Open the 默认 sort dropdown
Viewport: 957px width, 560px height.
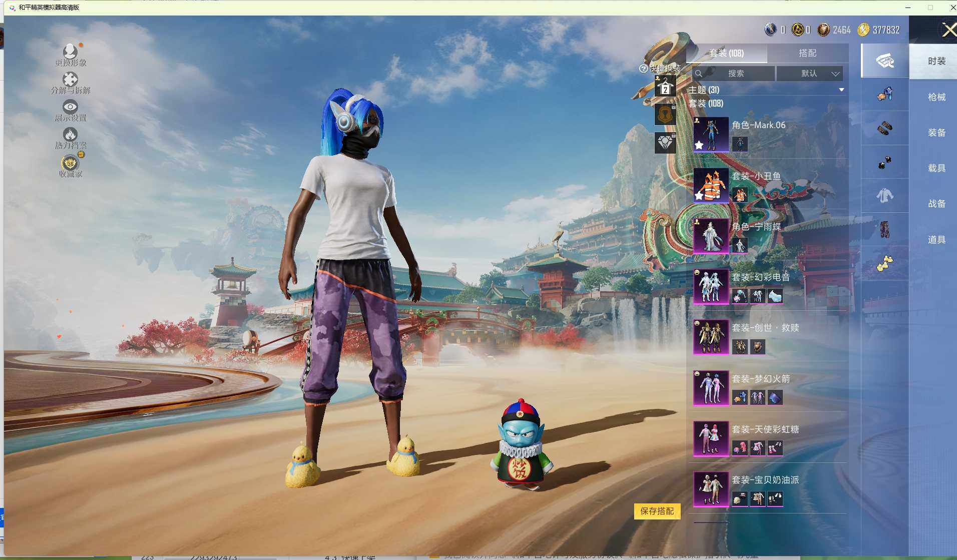[x=809, y=74]
